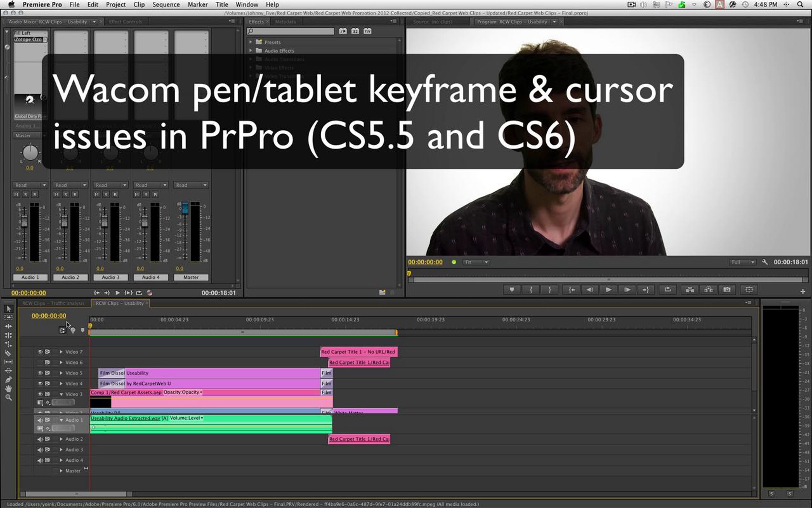Expand the Video 7 track

pyautogui.click(x=61, y=352)
